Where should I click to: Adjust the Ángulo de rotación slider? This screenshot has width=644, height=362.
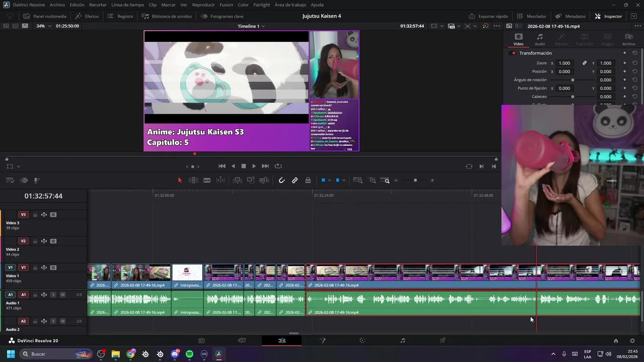[x=573, y=80]
